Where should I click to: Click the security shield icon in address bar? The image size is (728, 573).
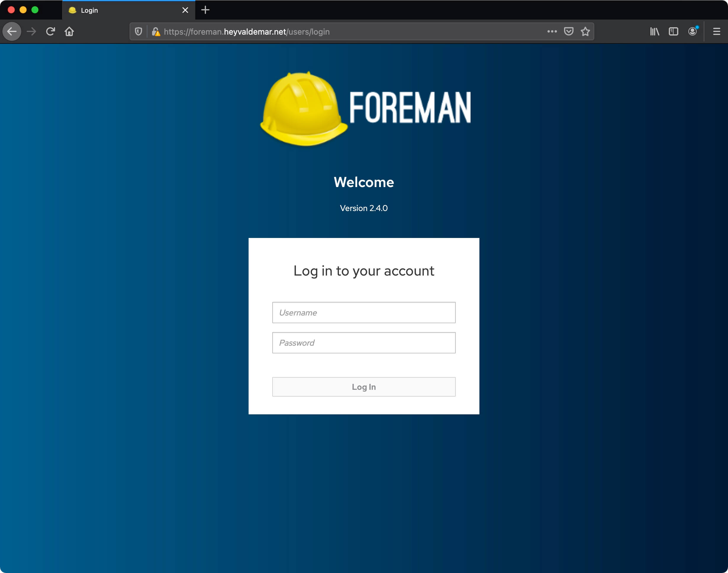point(138,31)
